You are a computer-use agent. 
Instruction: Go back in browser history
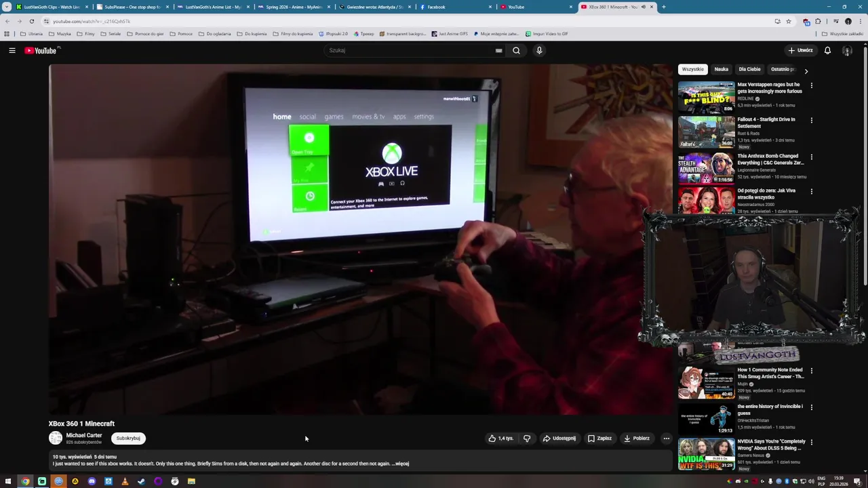coord(7,21)
